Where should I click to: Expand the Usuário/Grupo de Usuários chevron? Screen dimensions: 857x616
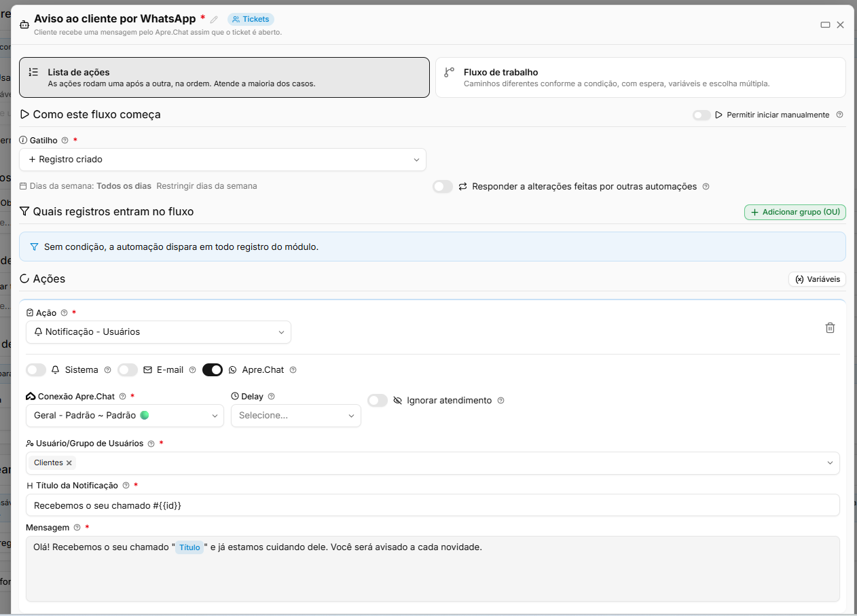(830, 463)
